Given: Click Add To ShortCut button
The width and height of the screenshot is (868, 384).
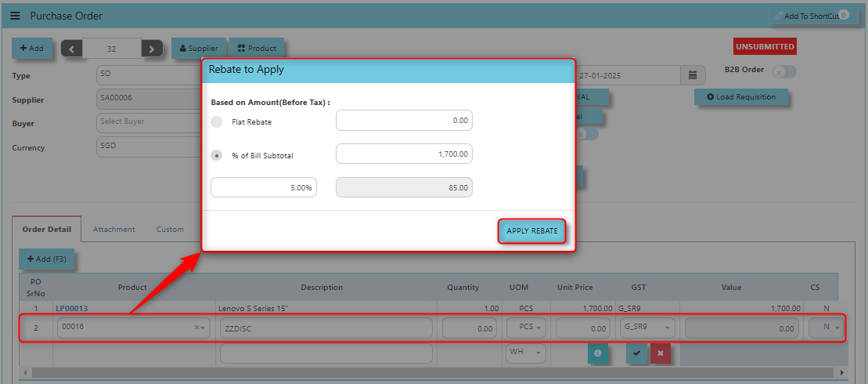Looking at the screenshot, I should click(813, 16).
